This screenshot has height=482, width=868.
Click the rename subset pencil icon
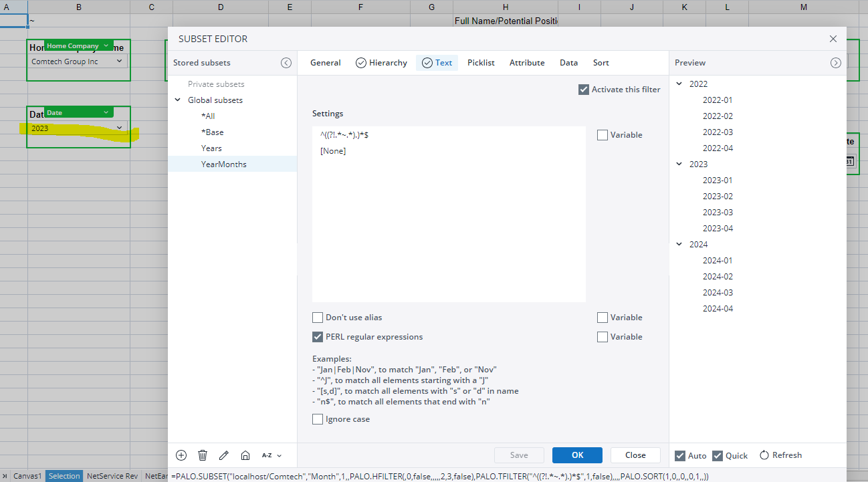coord(224,455)
